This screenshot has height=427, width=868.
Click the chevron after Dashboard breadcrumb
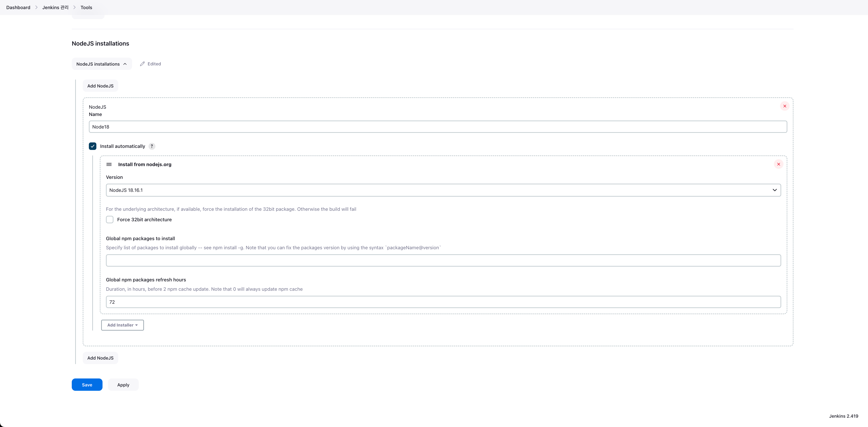(x=36, y=8)
